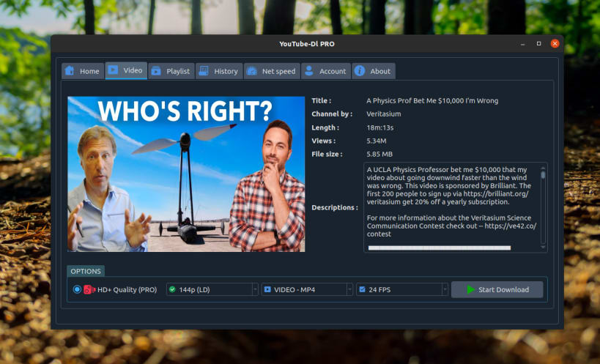Minimize the YouTube-Dl PRO window
This screenshot has height=364, width=600.
pos(522,44)
